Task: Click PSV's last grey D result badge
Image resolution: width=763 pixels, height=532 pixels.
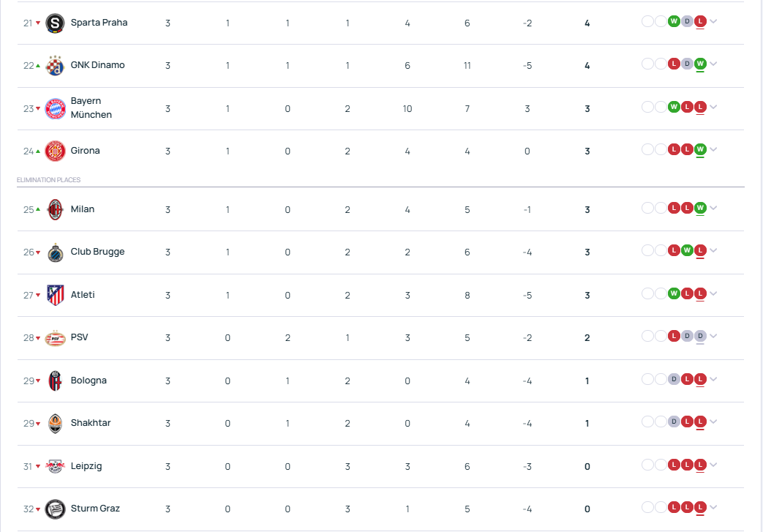Action: click(x=700, y=336)
